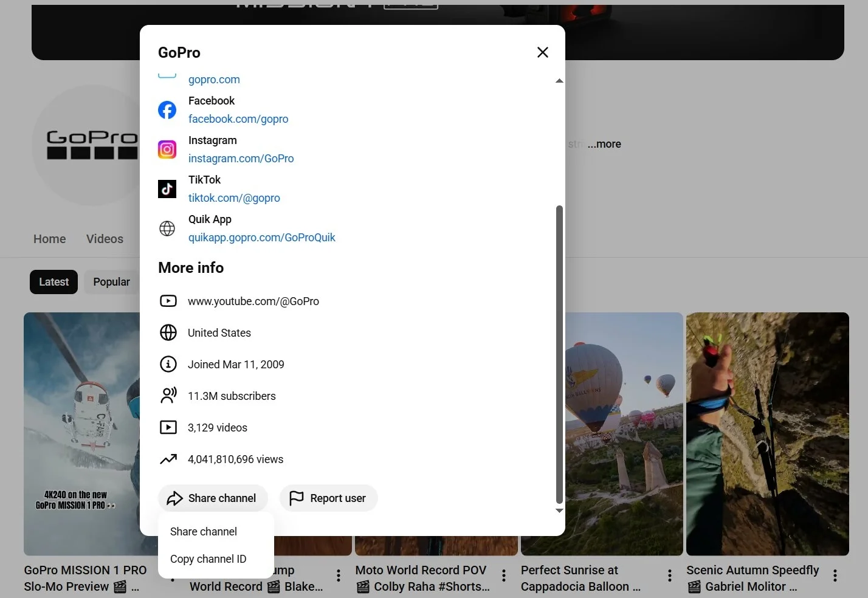The width and height of the screenshot is (868, 598).
Task: Click the Quik App label
Action: point(210,219)
